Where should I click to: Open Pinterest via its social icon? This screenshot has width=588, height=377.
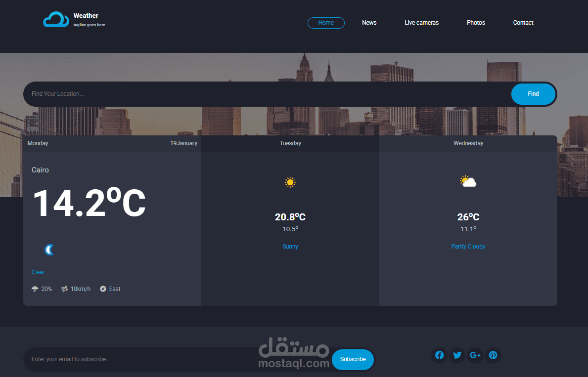pyautogui.click(x=493, y=355)
